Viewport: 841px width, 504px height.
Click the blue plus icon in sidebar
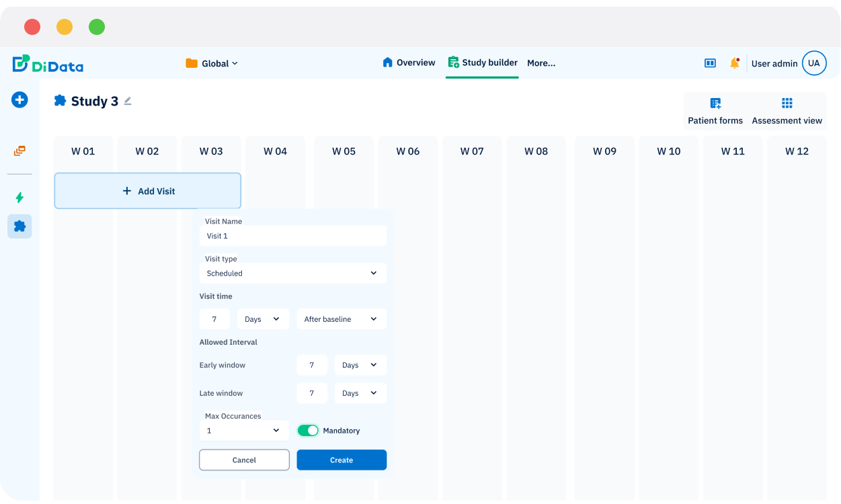point(19,100)
